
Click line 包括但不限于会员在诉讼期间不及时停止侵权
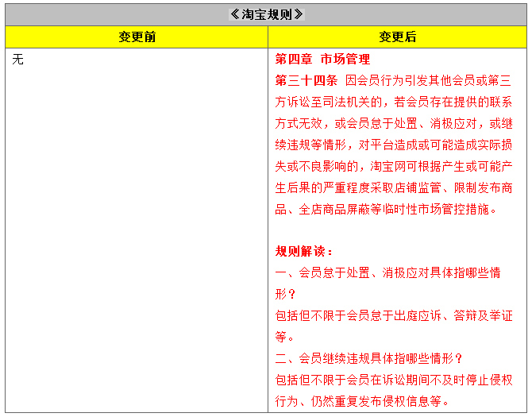click(394, 380)
